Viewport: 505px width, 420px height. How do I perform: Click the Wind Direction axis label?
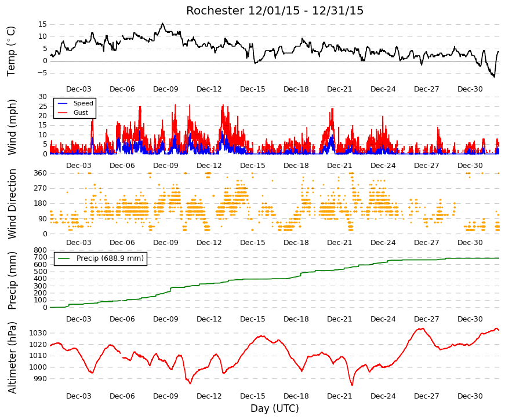point(12,204)
